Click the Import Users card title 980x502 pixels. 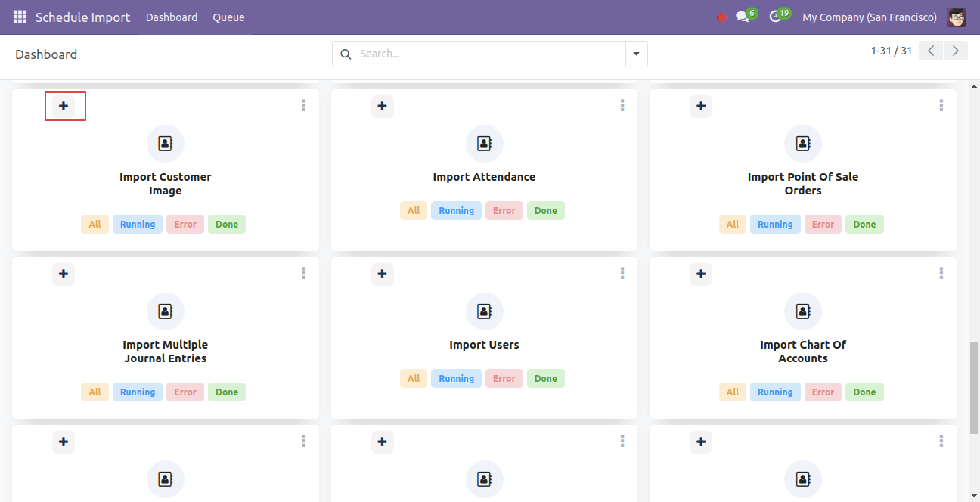pos(485,345)
